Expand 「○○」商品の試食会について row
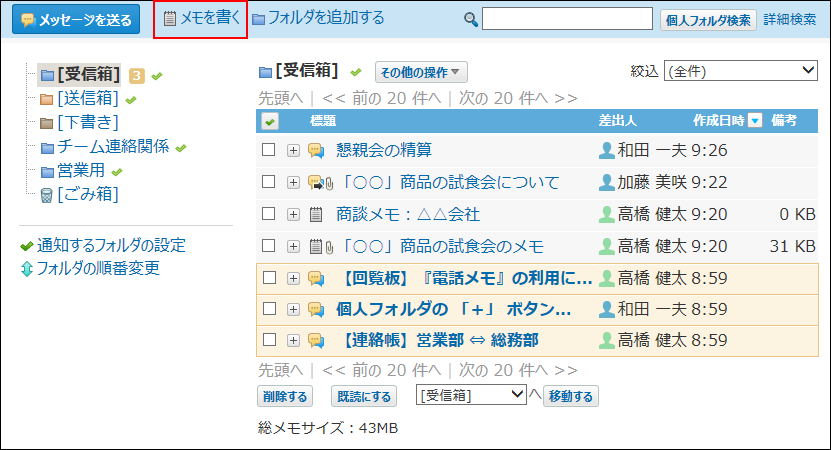This screenshot has height=450, width=831. pos(293,182)
